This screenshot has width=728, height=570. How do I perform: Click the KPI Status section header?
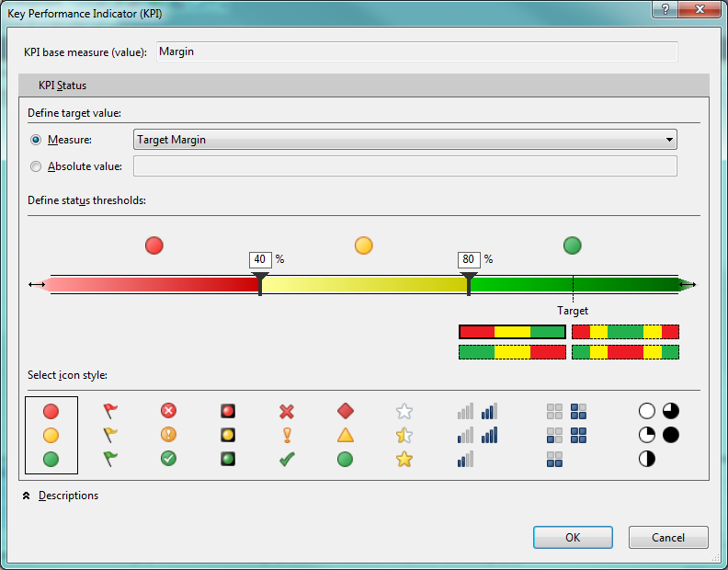(63, 85)
